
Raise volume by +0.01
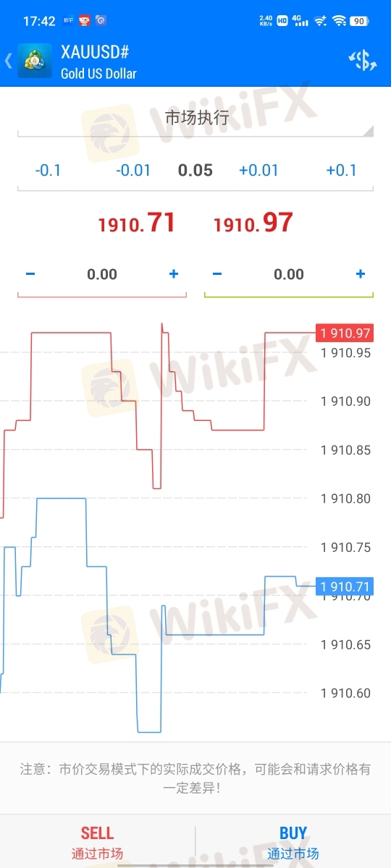258,171
